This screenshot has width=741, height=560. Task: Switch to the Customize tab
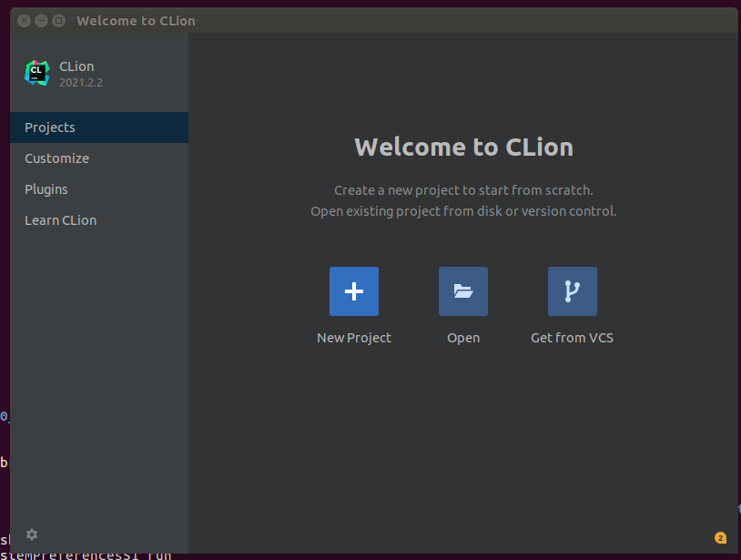click(99, 158)
